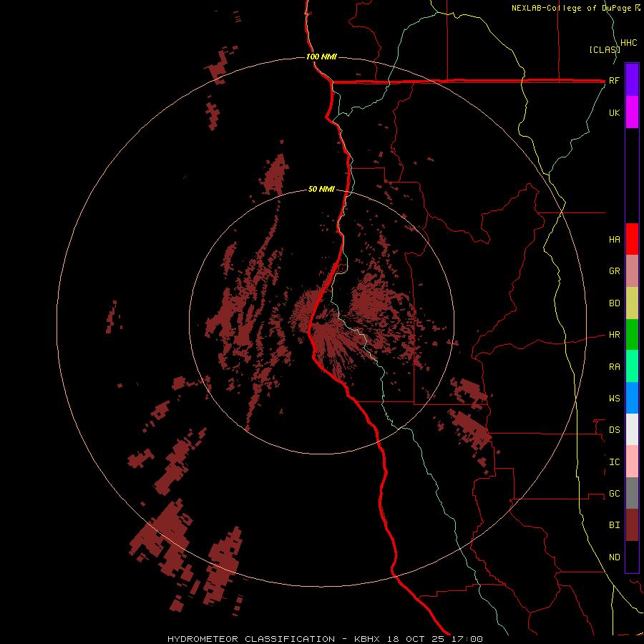644x644 pixels.
Task: Click the DS white legend swatch
Action: [632, 429]
